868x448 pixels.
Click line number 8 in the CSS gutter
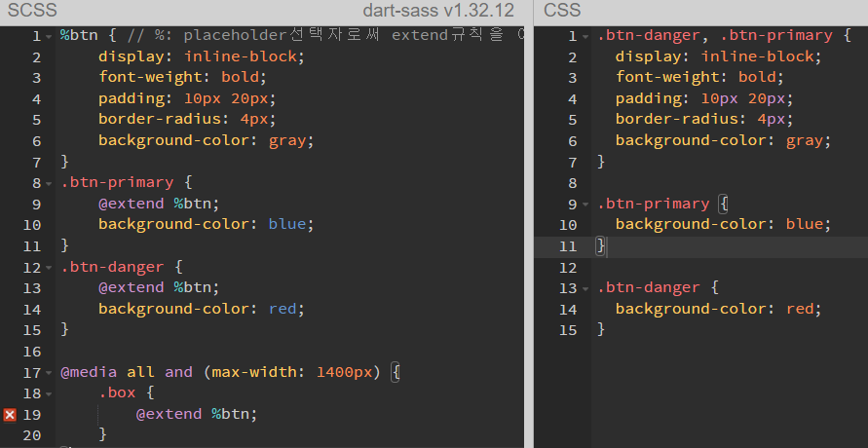coord(573,184)
